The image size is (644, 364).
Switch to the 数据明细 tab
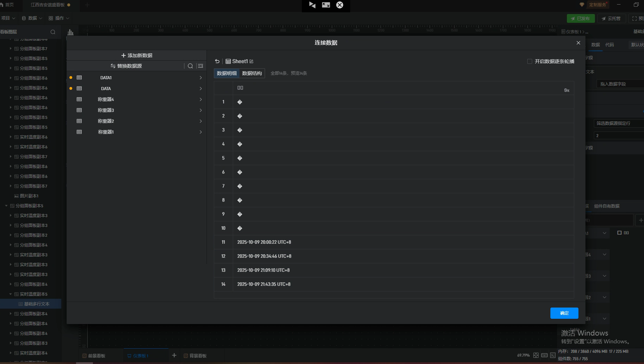point(226,73)
